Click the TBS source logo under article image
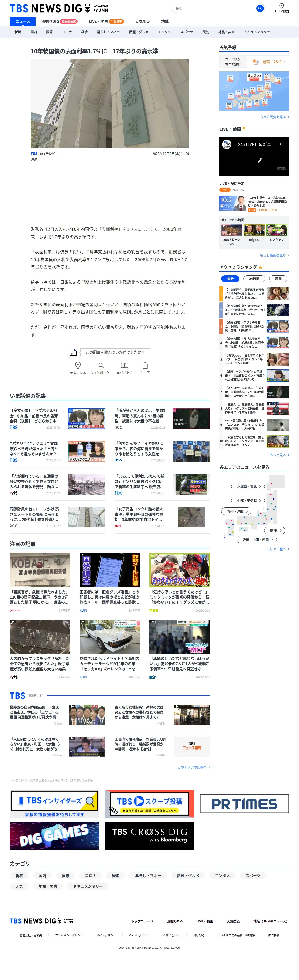The height and width of the screenshot is (980, 299). 34,154
